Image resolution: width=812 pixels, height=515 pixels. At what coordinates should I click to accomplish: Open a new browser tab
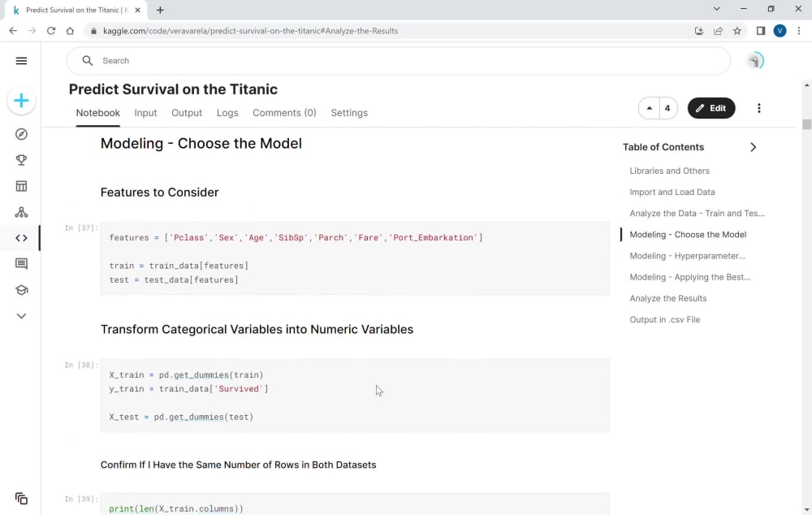[160, 10]
